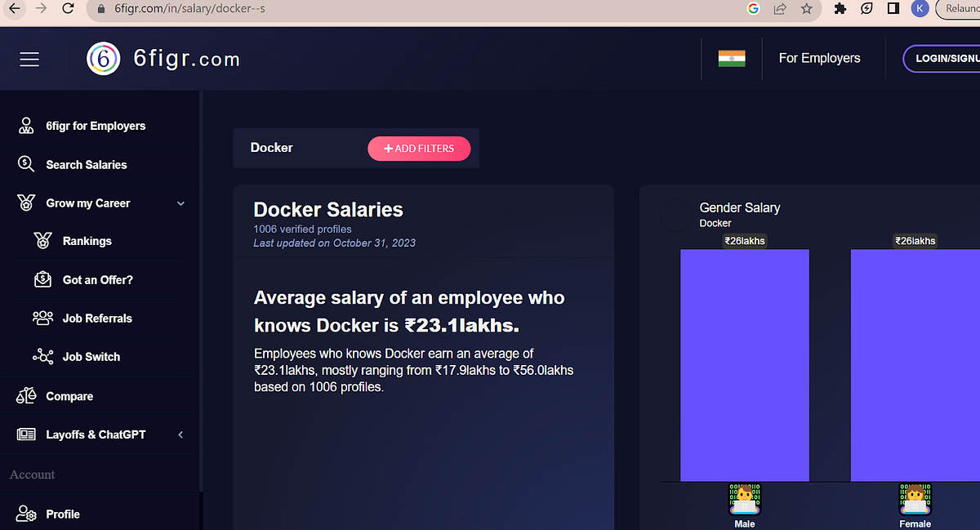980x530 pixels.
Task: Click the ₹26lakhs label above Male bar
Action: tap(745, 241)
